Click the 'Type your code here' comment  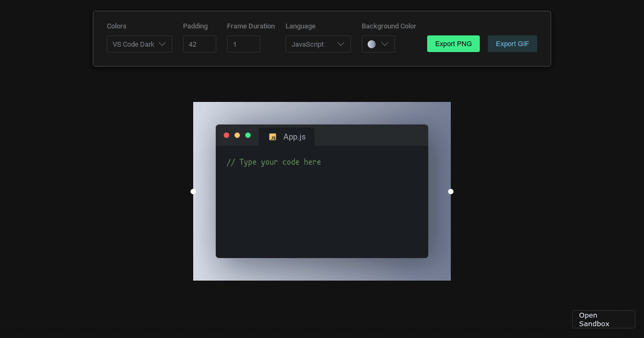coord(274,162)
